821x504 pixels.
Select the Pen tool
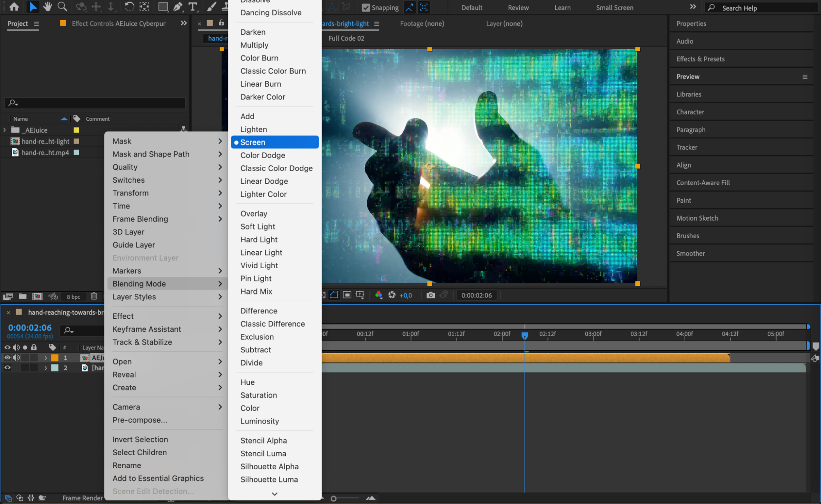tap(178, 7)
